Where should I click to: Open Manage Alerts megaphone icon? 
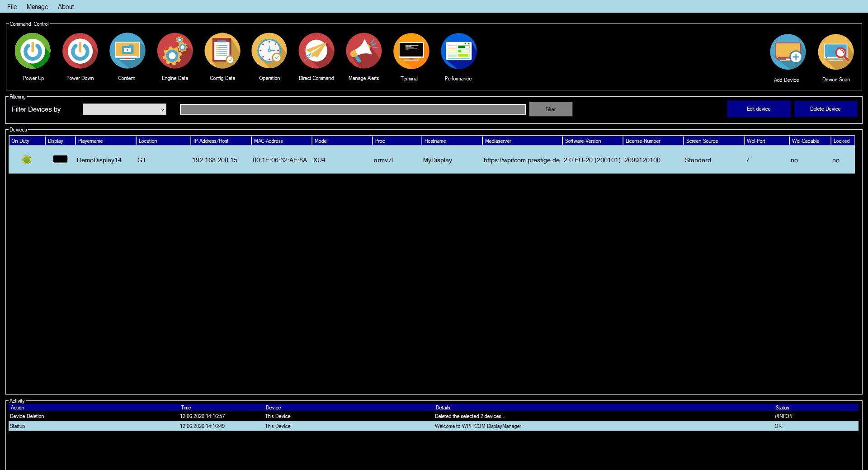click(x=364, y=51)
